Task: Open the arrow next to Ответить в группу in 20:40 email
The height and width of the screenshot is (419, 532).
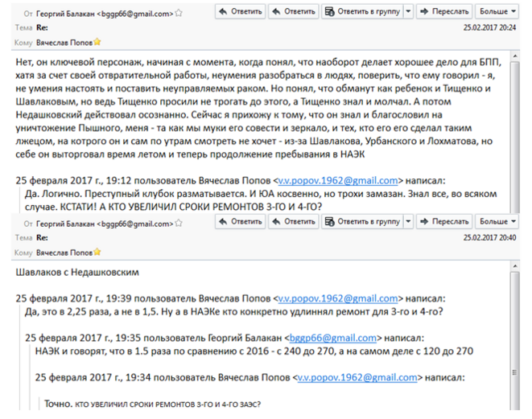Action: [x=409, y=222]
